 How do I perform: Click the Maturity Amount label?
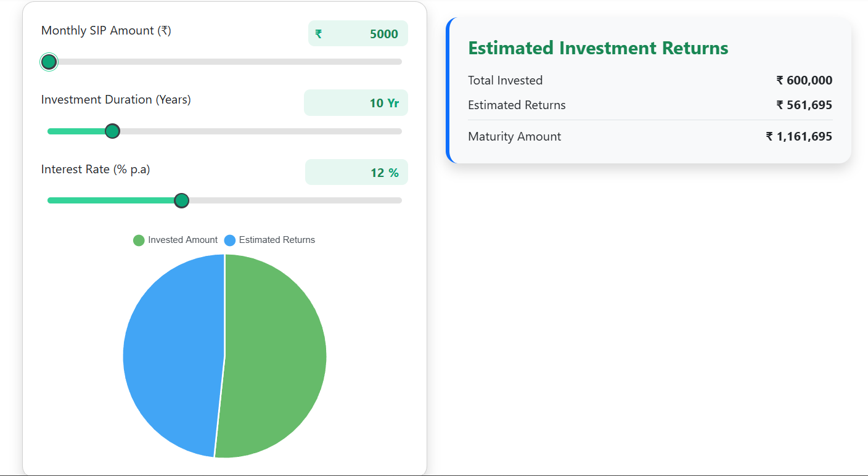514,136
